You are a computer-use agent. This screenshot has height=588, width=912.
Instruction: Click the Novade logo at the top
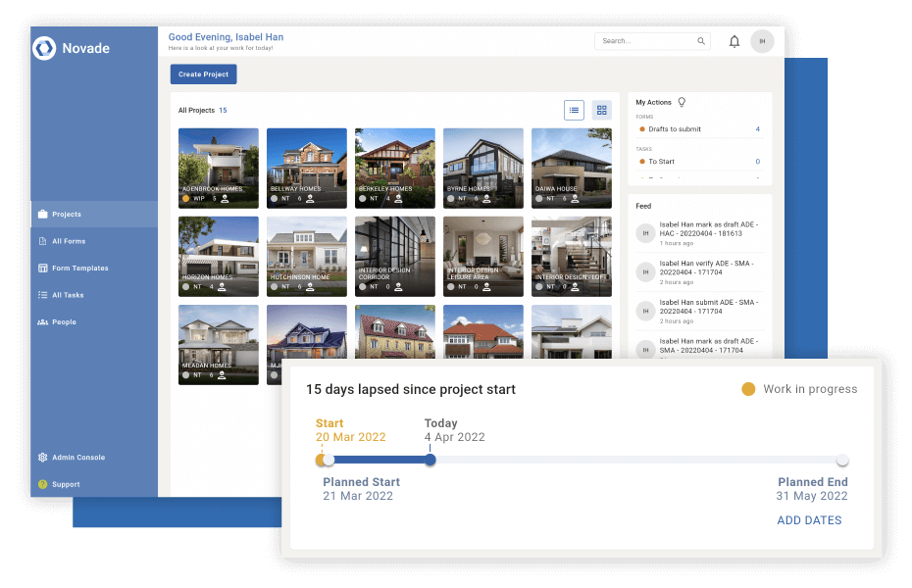tap(45, 47)
